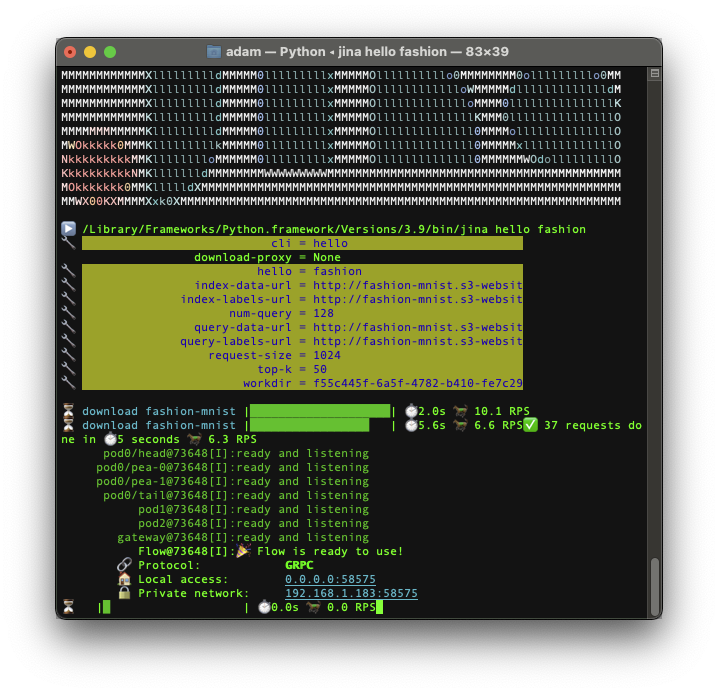Screen dimensions: 718x693
Task: Click the hourglass icon on the first download row
Action: (68, 410)
